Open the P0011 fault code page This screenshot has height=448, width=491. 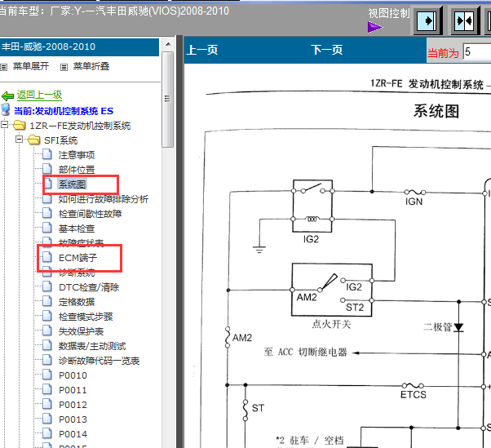(73, 390)
